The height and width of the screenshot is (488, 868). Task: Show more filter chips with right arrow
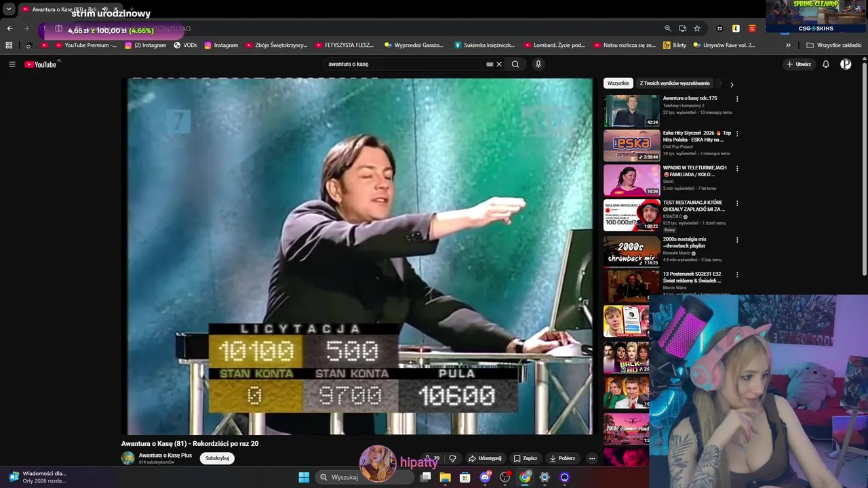732,85
